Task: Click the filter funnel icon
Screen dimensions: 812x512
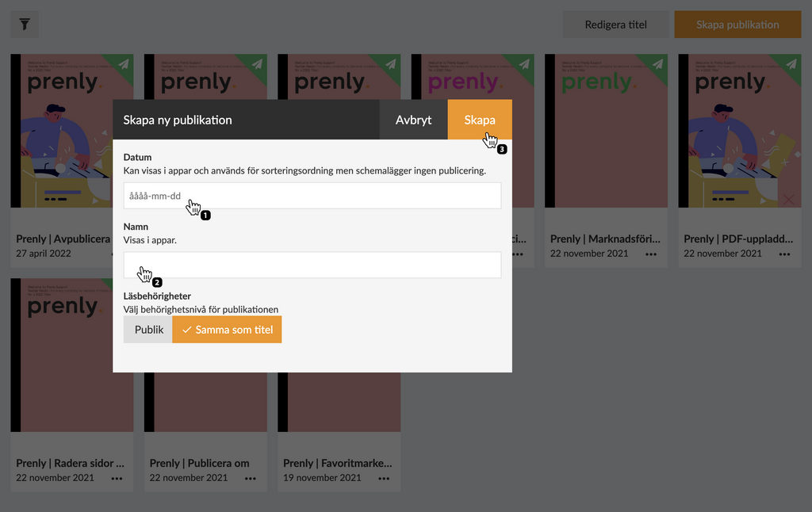Action: (25, 25)
